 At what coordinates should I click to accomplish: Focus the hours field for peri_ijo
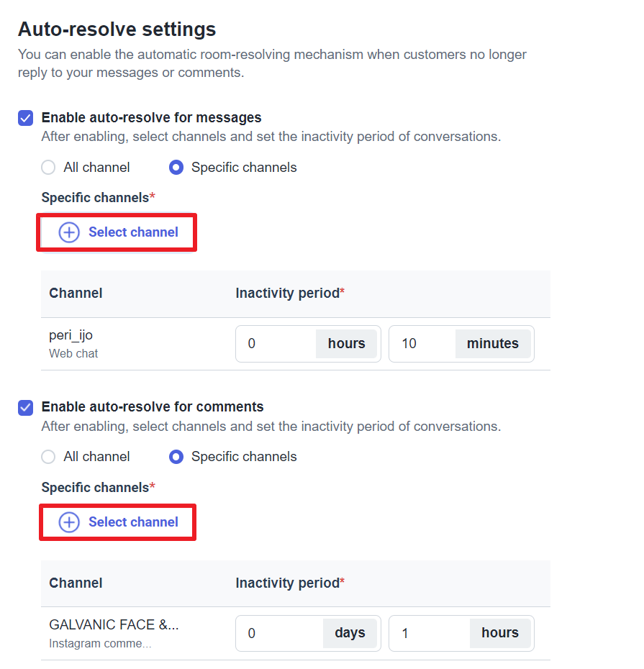coord(277,344)
